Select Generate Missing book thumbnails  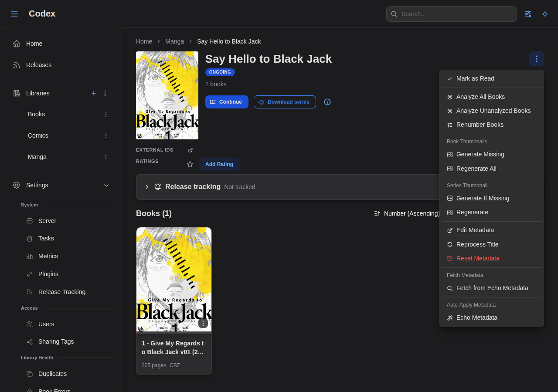click(492, 155)
